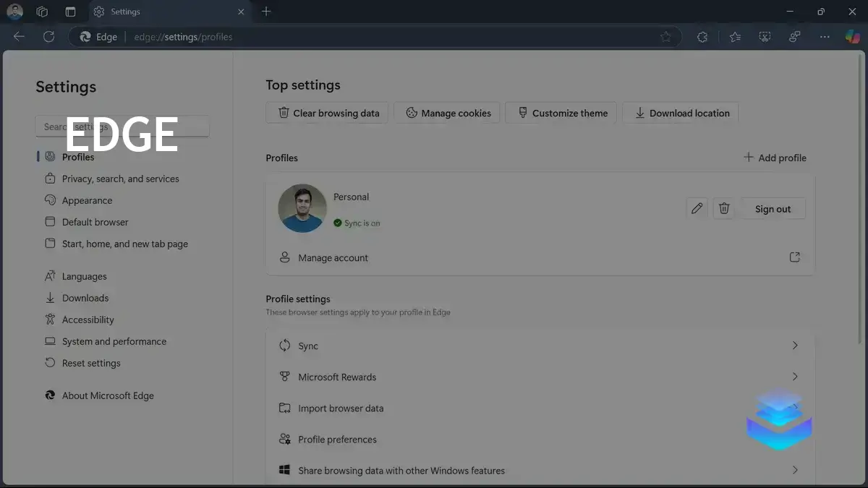Click the pencil icon to edit Personal profile
Screen dimensions: 868x488
[697, 208]
